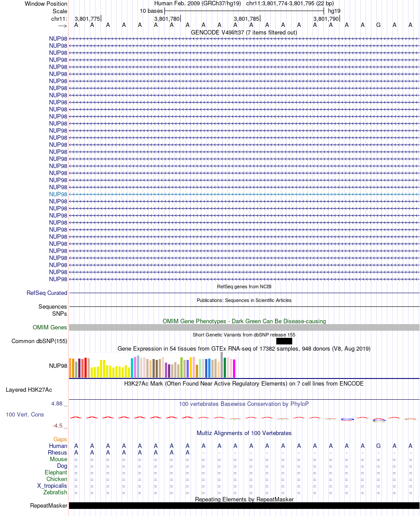Select the Chicken alignment row label
This screenshot has height=516, width=420.
pyautogui.click(x=57, y=479)
